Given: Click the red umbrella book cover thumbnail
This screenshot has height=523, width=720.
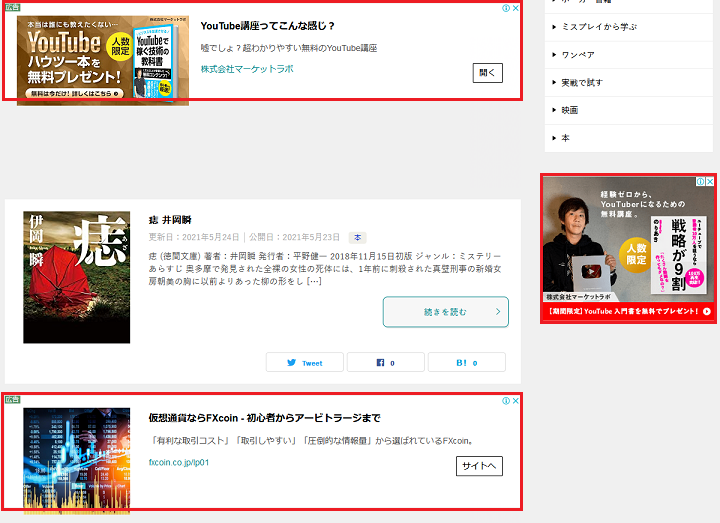Looking at the screenshot, I should (77, 277).
